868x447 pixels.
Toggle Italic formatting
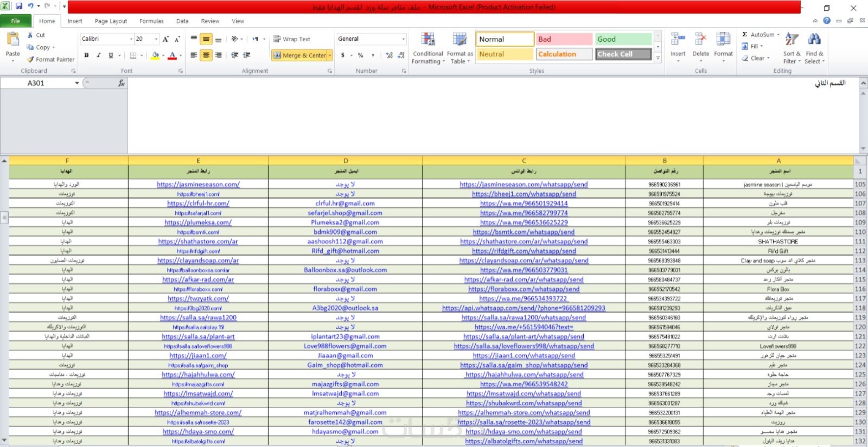point(99,55)
